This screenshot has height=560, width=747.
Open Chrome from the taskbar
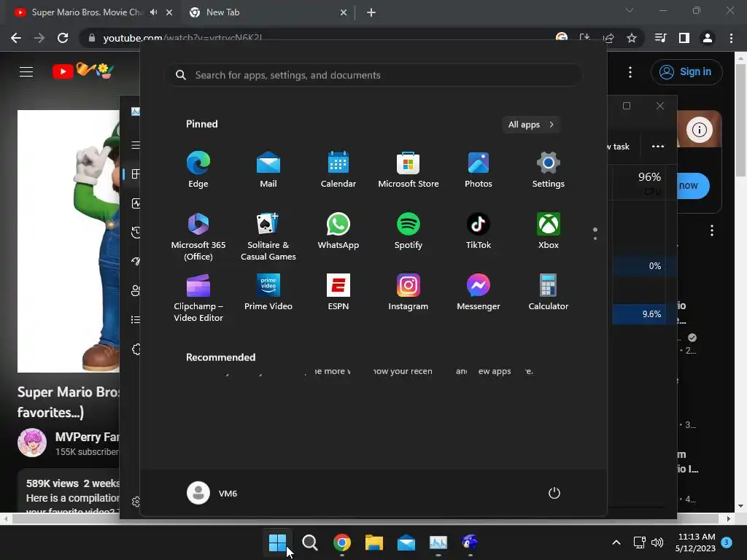(342, 542)
